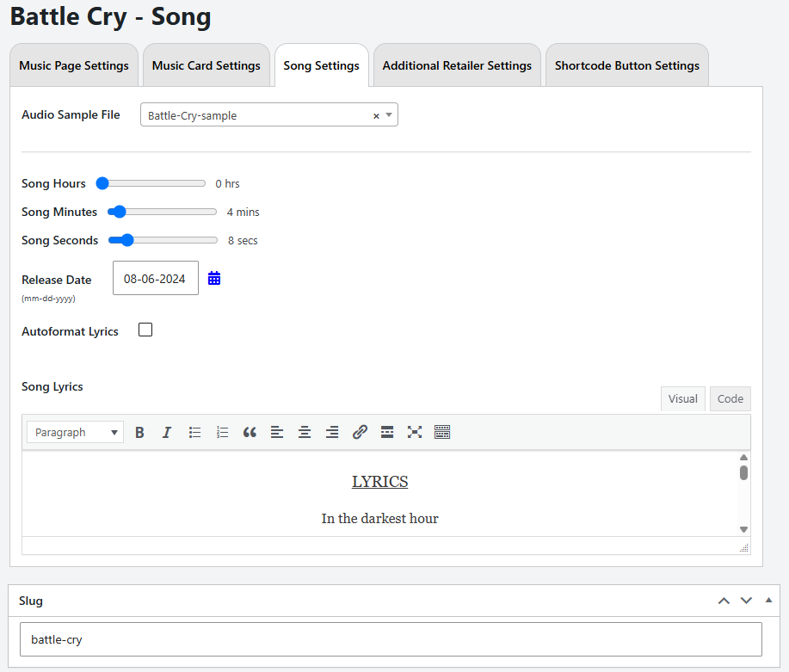The height and width of the screenshot is (672, 789).
Task: Enable the Autoformat Lyrics checkbox
Action: coord(145,330)
